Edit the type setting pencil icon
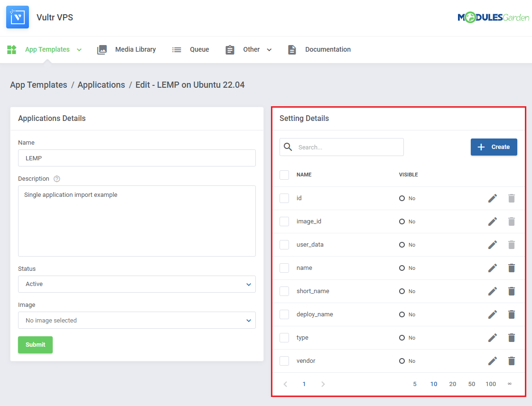Screen dimensions: 532x406 coord(493,338)
